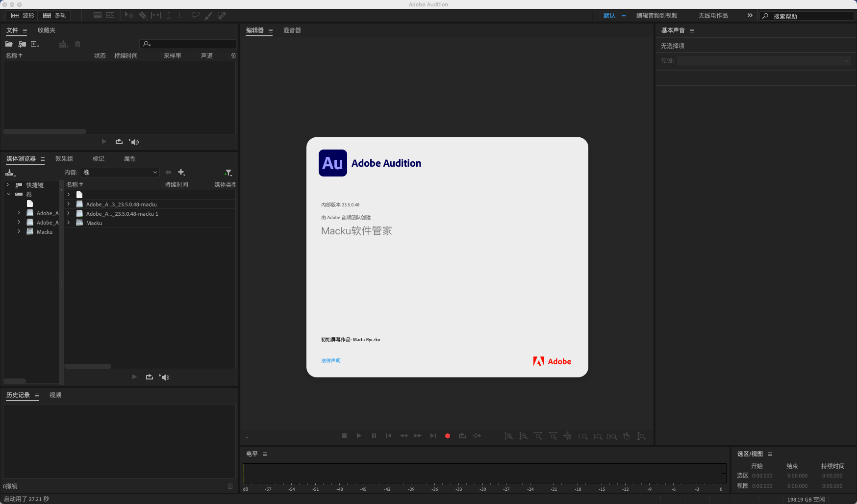The height and width of the screenshot is (504, 857).
Task: Click the Zoom Out Amplitude icon
Action: (524, 436)
